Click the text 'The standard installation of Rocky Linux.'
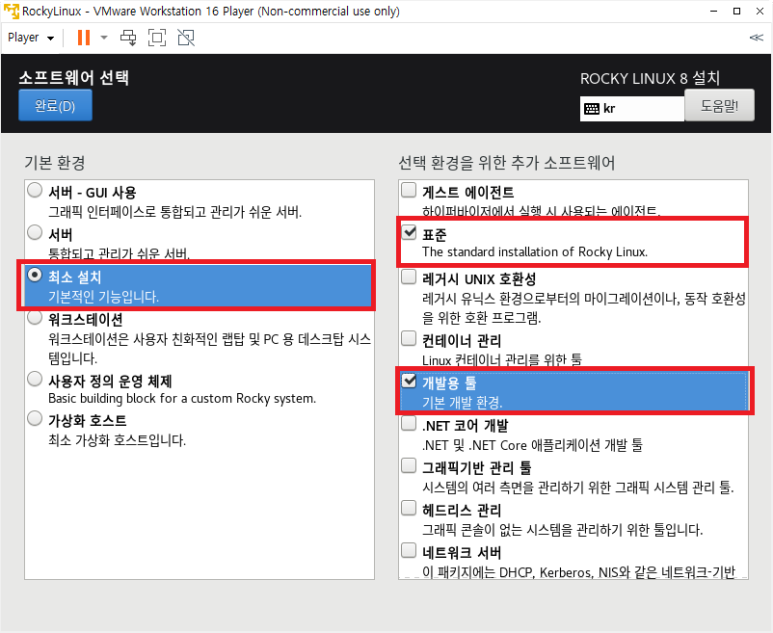Image resolution: width=773 pixels, height=633 pixels. (x=535, y=252)
